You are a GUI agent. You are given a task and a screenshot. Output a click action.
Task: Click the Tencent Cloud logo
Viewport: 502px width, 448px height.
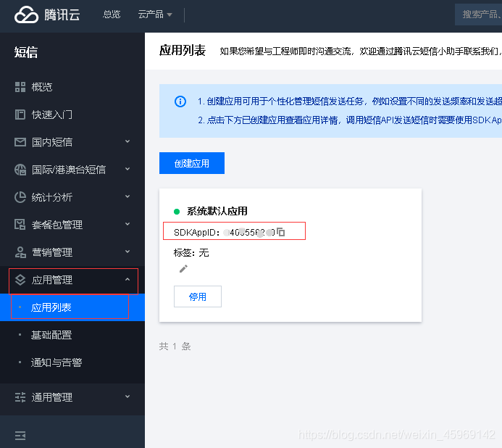tap(47, 14)
